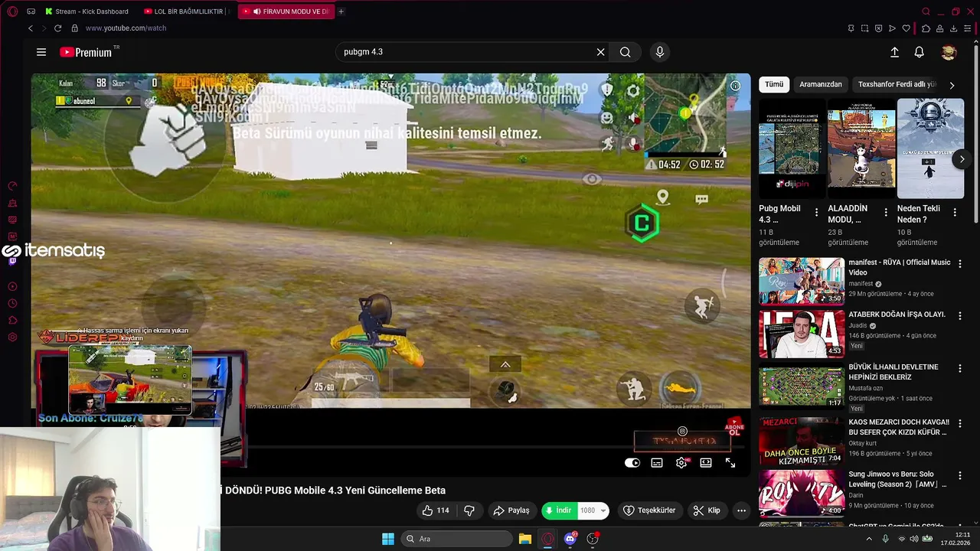Viewport: 980px width, 551px height.
Task: Open the Windows Start menu
Action: coord(388,539)
